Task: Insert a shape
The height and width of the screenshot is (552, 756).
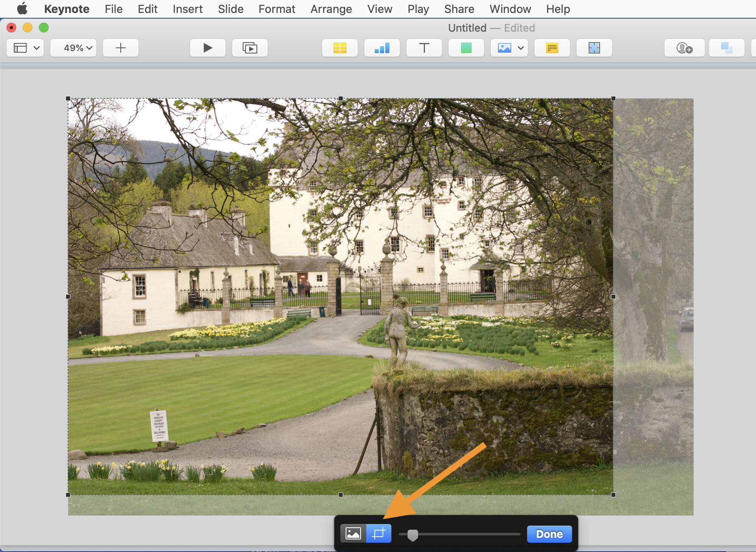Action: point(466,48)
